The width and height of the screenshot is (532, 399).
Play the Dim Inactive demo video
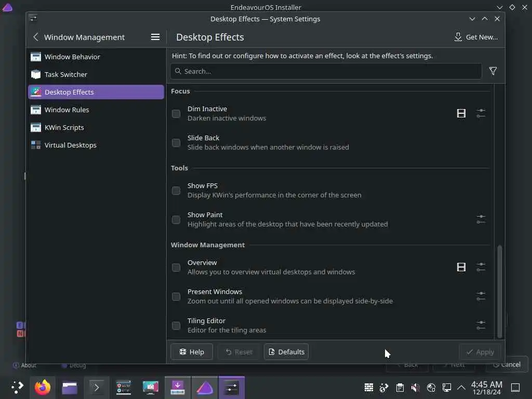pos(461,113)
